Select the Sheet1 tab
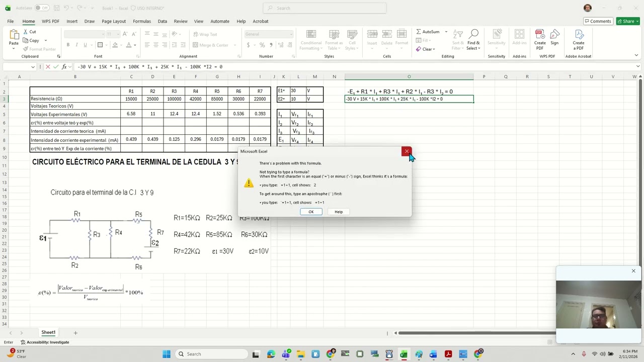Screen dimensions: 644x362 (x=48, y=332)
